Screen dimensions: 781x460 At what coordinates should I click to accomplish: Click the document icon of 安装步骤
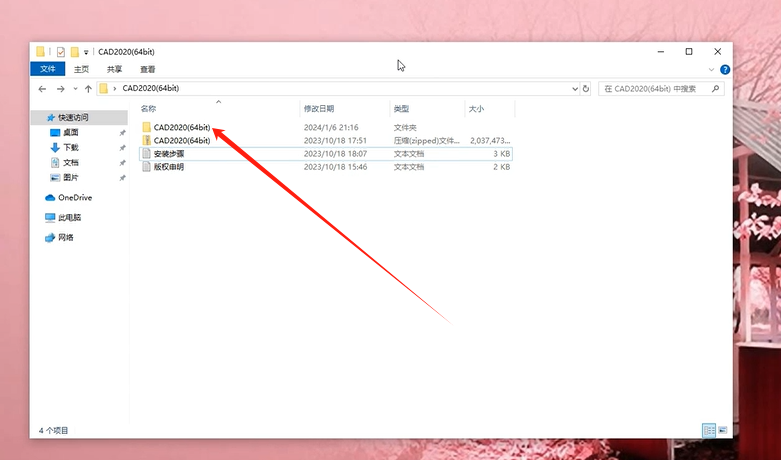point(146,154)
